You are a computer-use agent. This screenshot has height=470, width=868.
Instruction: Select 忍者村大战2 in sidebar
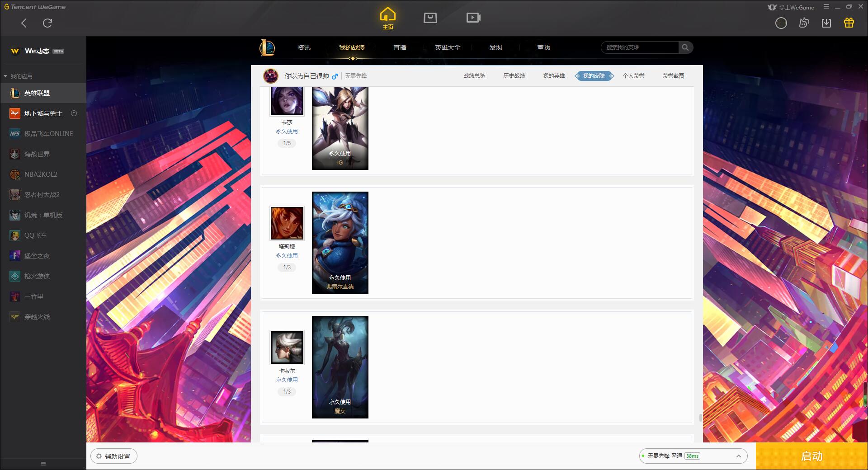pyautogui.click(x=43, y=195)
